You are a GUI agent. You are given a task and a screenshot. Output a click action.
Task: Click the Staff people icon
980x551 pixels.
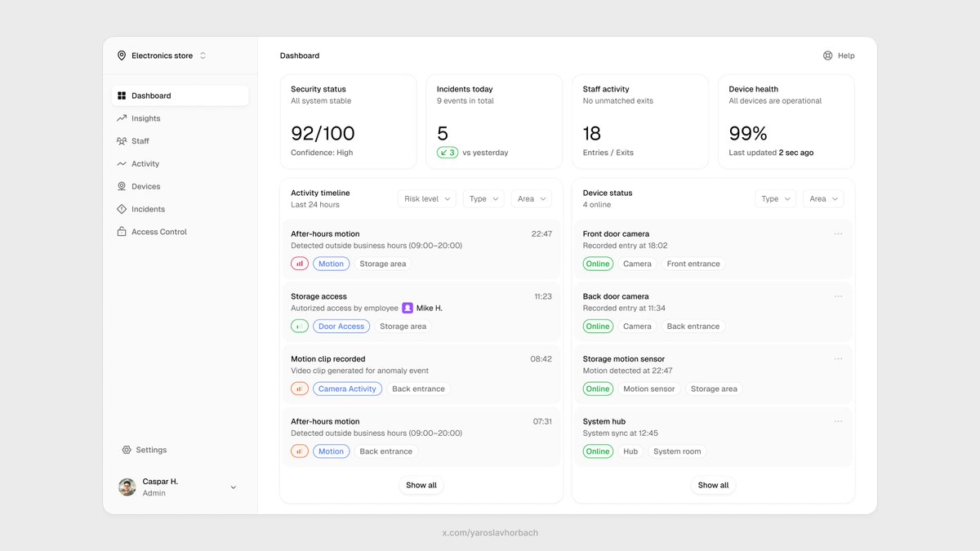(122, 141)
